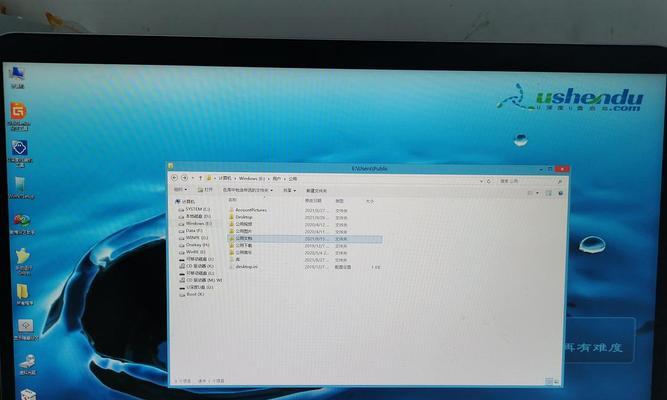Open the 组织 toolbar menu

(x=180, y=189)
